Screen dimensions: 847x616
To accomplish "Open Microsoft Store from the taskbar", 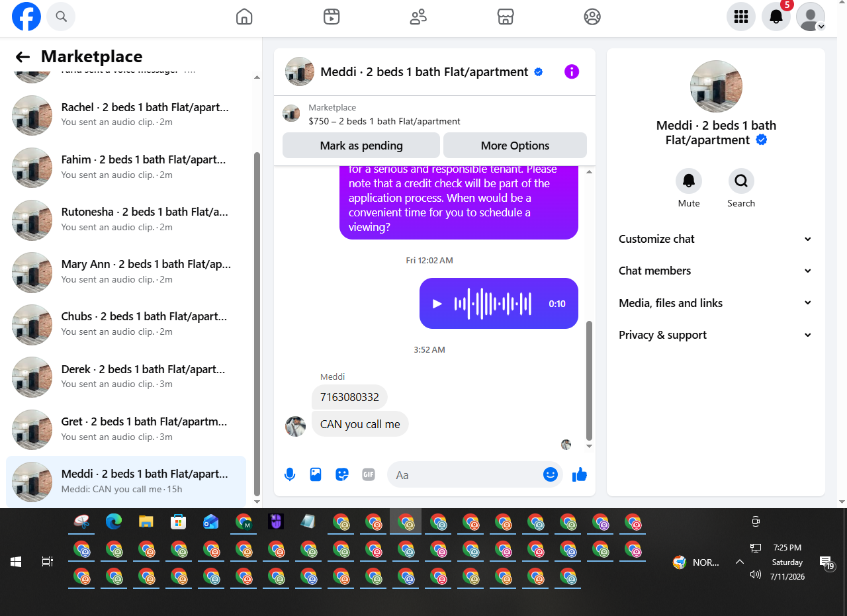I will coord(178,522).
